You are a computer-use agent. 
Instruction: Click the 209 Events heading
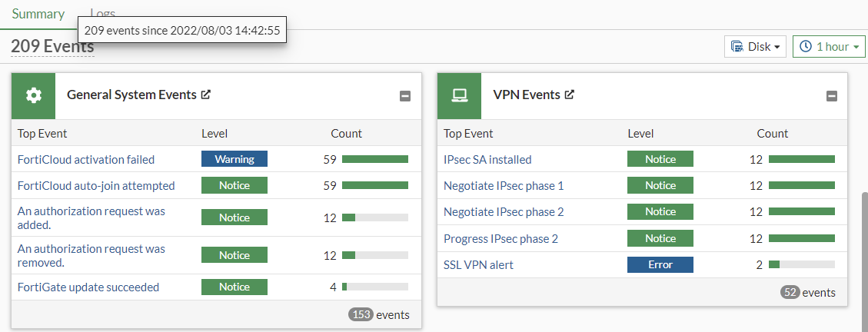52,46
